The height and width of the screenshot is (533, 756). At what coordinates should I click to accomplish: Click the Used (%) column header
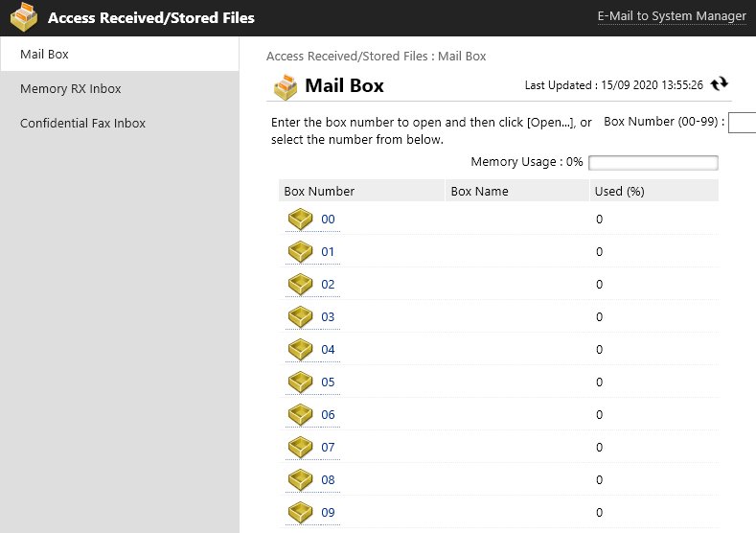pos(619,191)
